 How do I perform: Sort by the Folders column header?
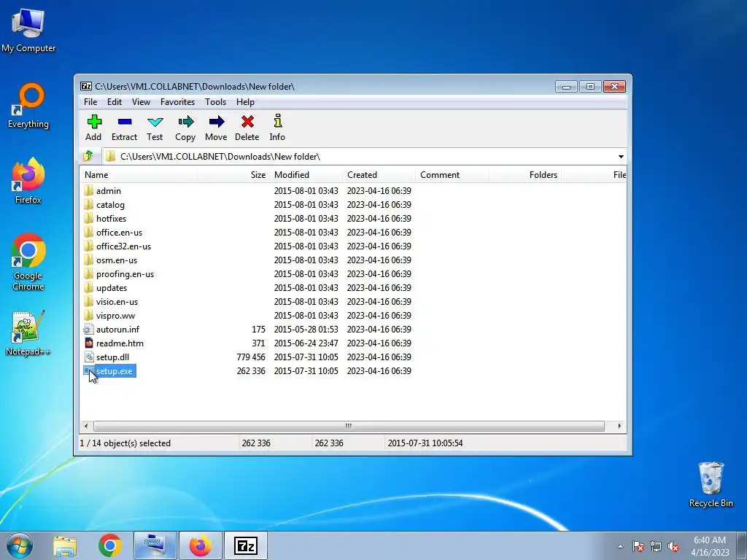tap(525, 175)
